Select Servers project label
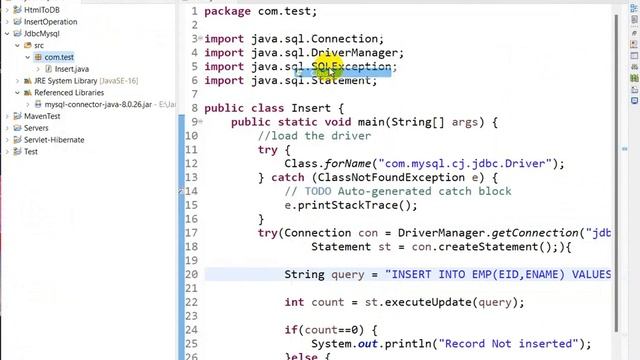 tap(36, 128)
